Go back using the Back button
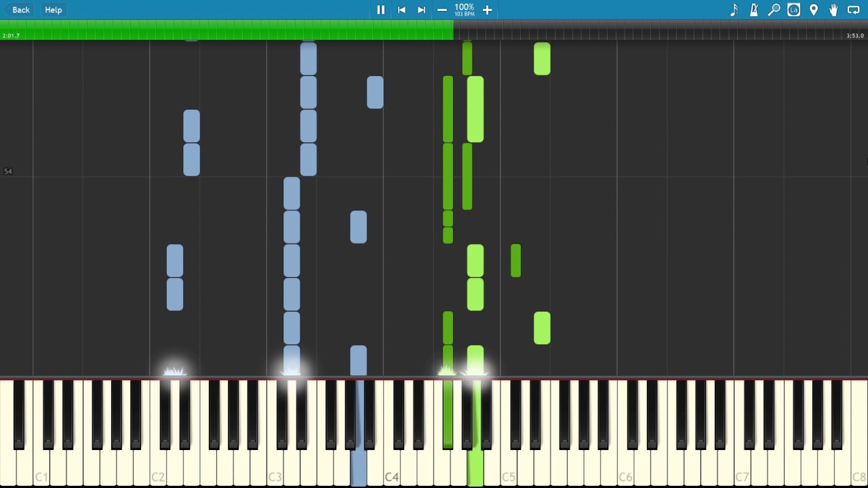 tap(18, 9)
